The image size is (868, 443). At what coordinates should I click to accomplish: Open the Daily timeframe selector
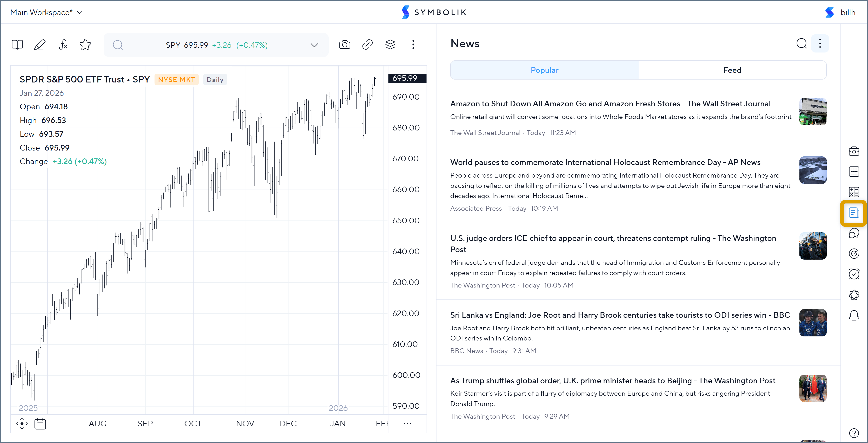(215, 80)
